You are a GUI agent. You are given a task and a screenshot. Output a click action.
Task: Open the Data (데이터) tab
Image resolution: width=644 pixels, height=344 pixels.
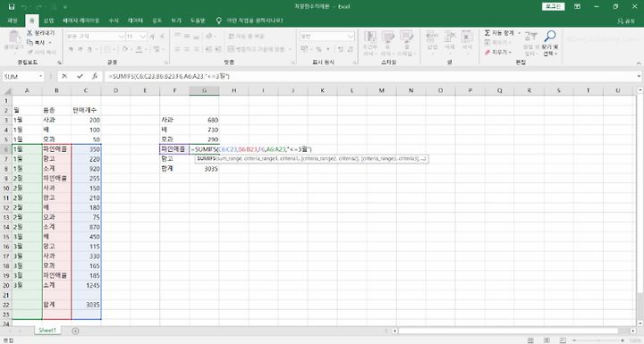point(136,21)
